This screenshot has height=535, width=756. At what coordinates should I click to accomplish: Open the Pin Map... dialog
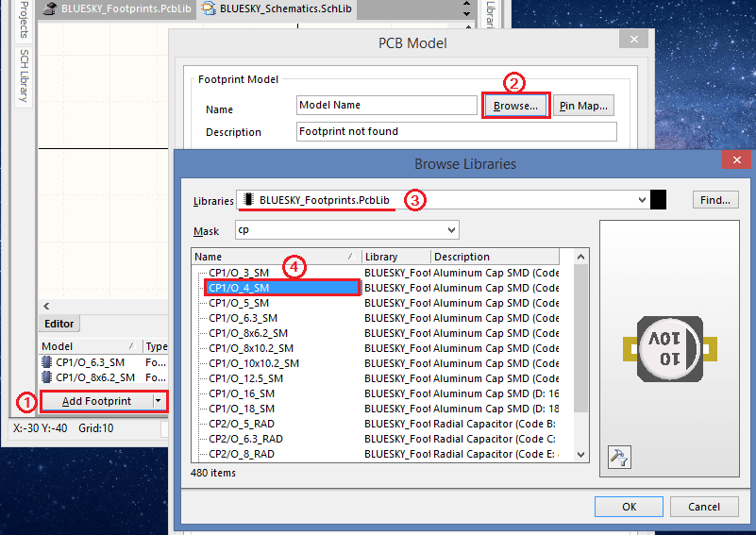pyautogui.click(x=583, y=106)
